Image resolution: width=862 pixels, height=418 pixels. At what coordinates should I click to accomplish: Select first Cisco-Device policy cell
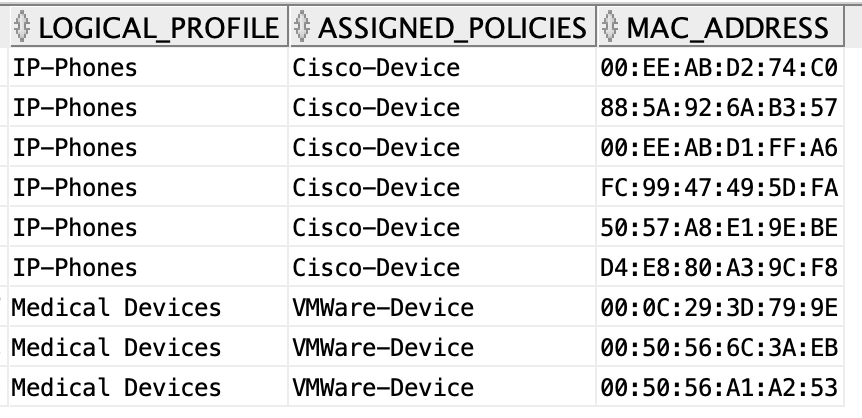click(443, 67)
